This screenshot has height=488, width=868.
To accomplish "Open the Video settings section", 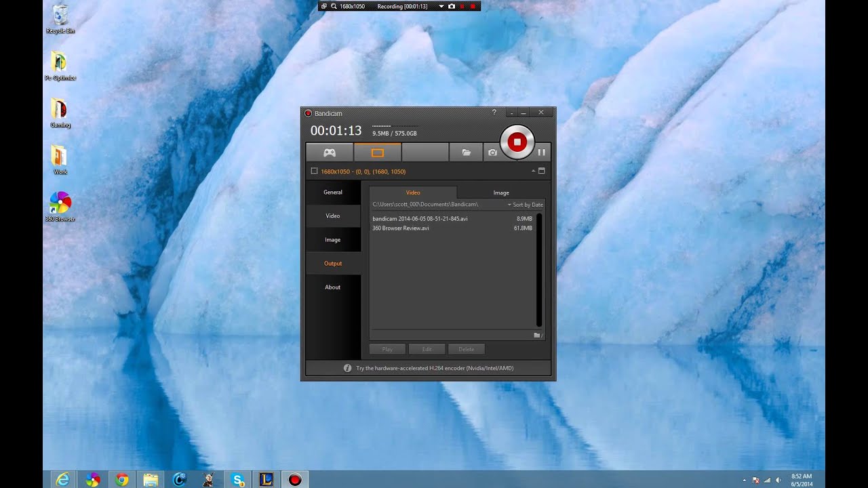I will click(333, 216).
